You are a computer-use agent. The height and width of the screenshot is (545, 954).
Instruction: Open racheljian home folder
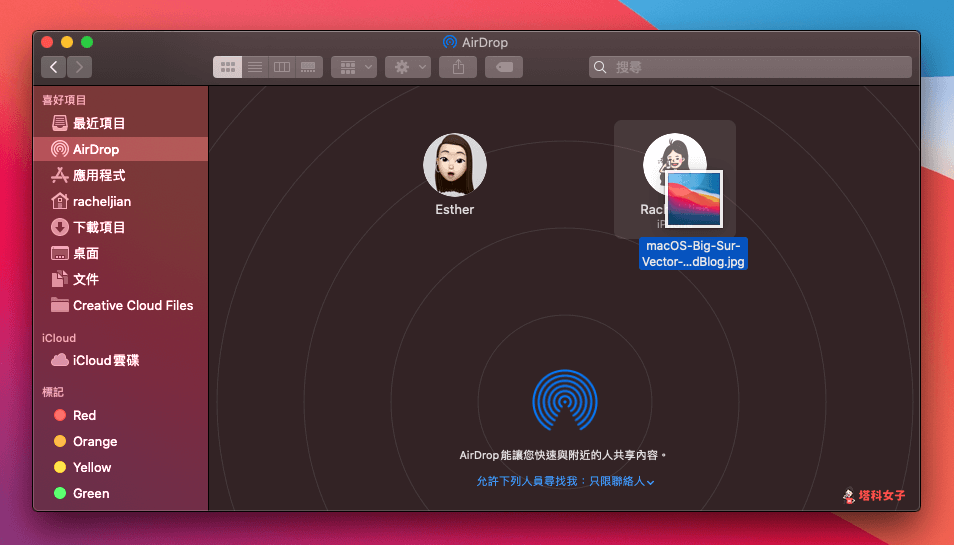(120, 201)
